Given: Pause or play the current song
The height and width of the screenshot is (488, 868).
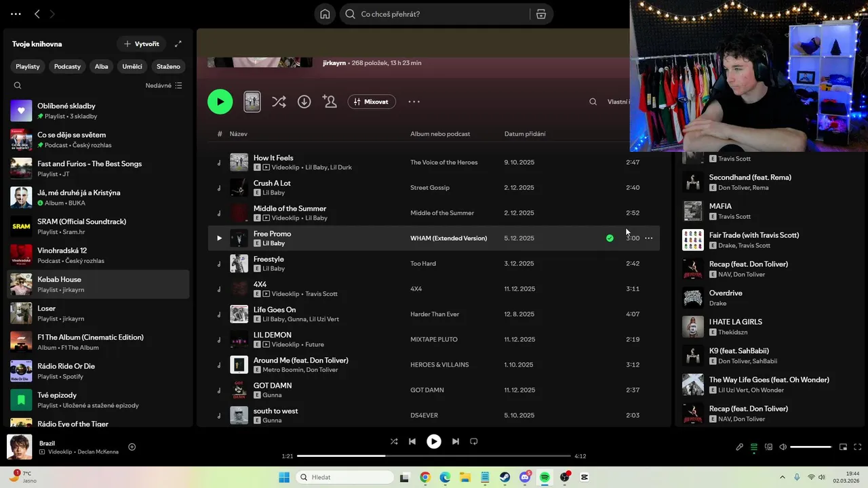Looking at the screenshot, I should tap(434, 441).
